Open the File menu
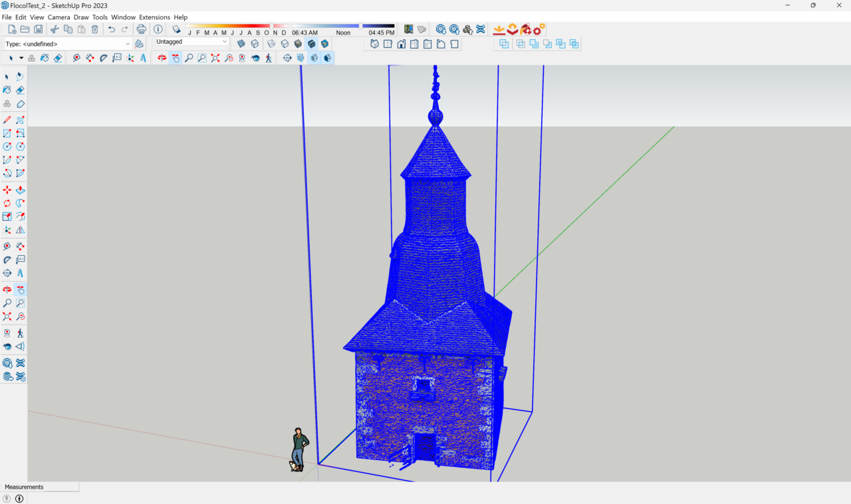 click(7, 17)
